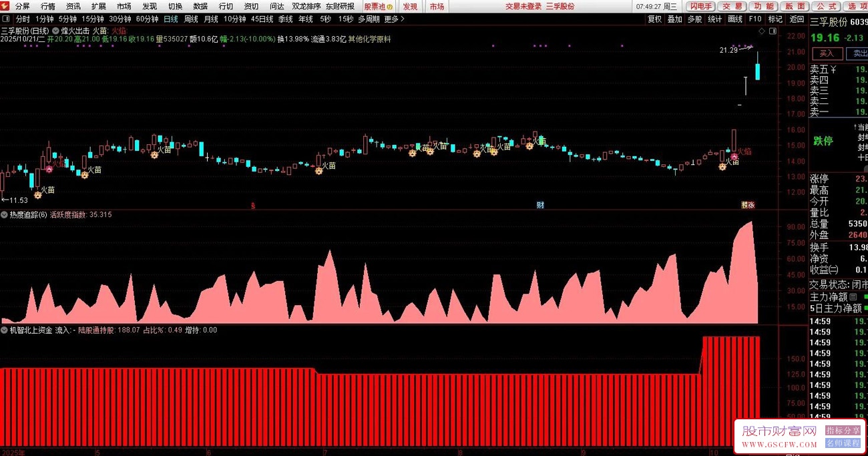Switch to the 月线 period
Screen dimensions: 868x456
tap(211, 19)
